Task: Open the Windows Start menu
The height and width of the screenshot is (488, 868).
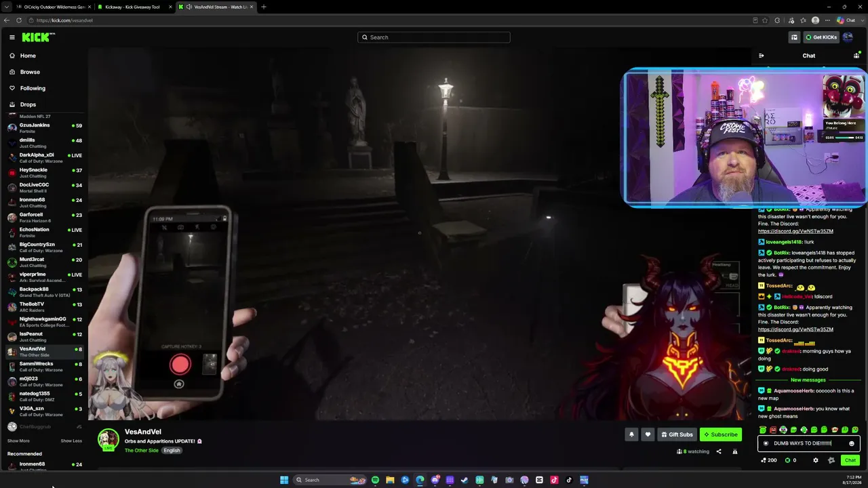Action: click(284, 480)
